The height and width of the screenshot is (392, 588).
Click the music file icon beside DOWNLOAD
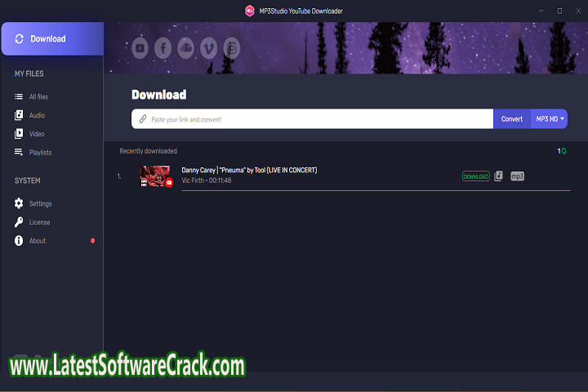pos(498,176)
